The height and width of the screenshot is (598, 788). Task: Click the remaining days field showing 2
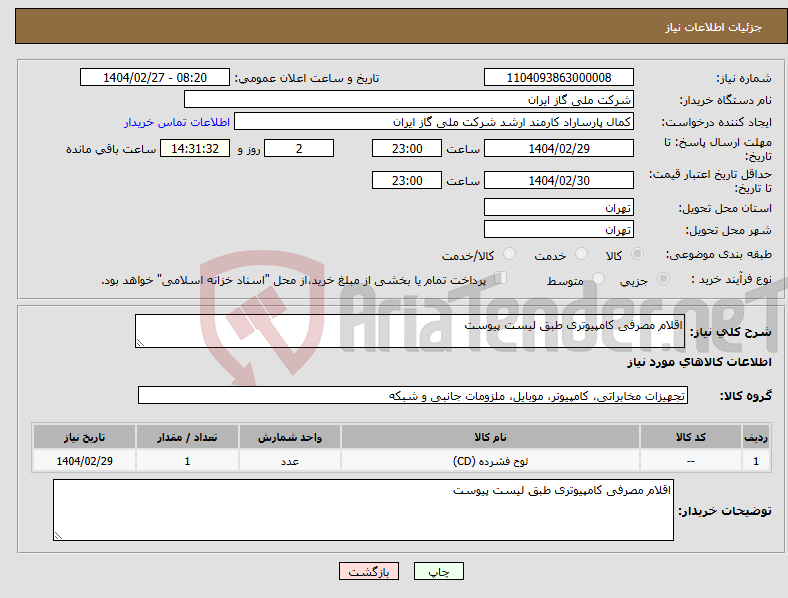click(299, 148)
